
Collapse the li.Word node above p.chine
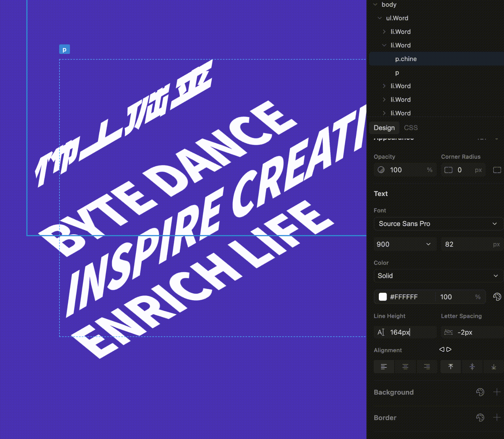[384, 45]
